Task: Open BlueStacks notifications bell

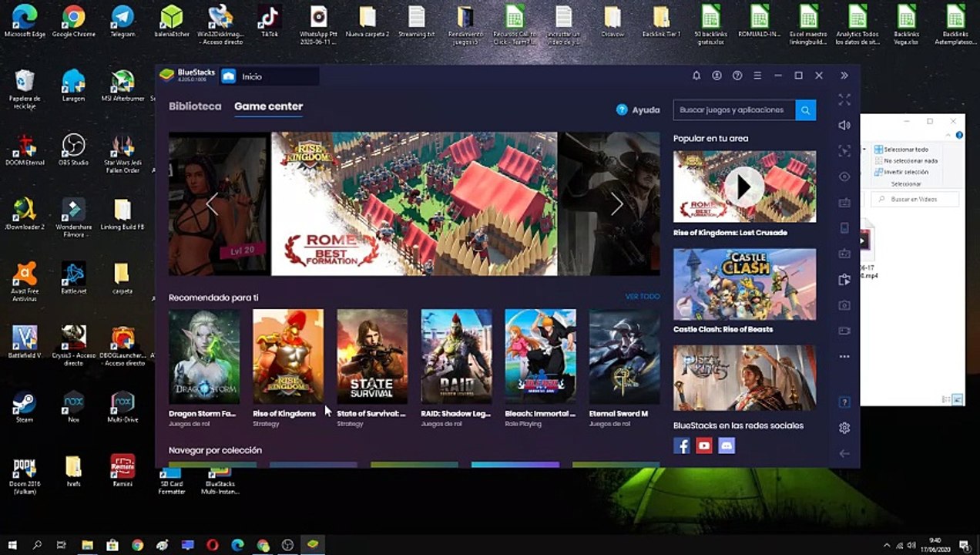Action: click(x=696, y=76)
